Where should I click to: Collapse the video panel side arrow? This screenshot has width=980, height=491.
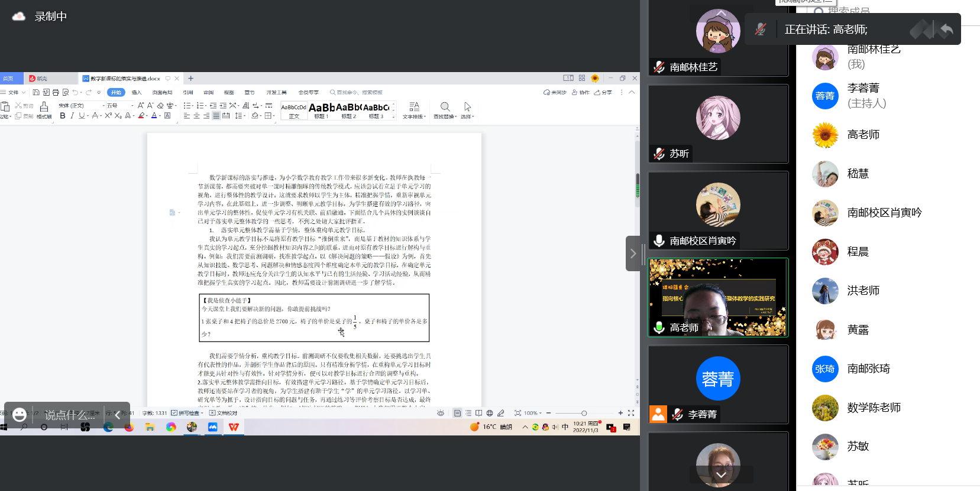633,253
